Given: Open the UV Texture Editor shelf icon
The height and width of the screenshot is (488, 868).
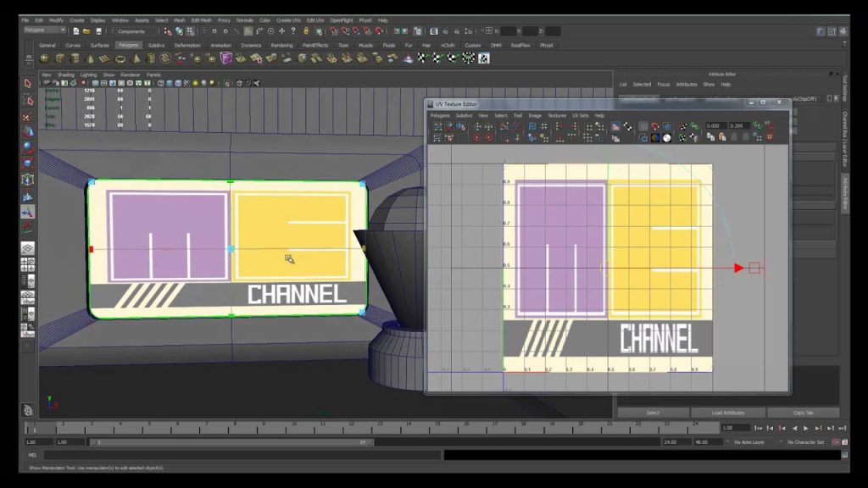Looking at the screenshot, I should (x=483, y=58).
